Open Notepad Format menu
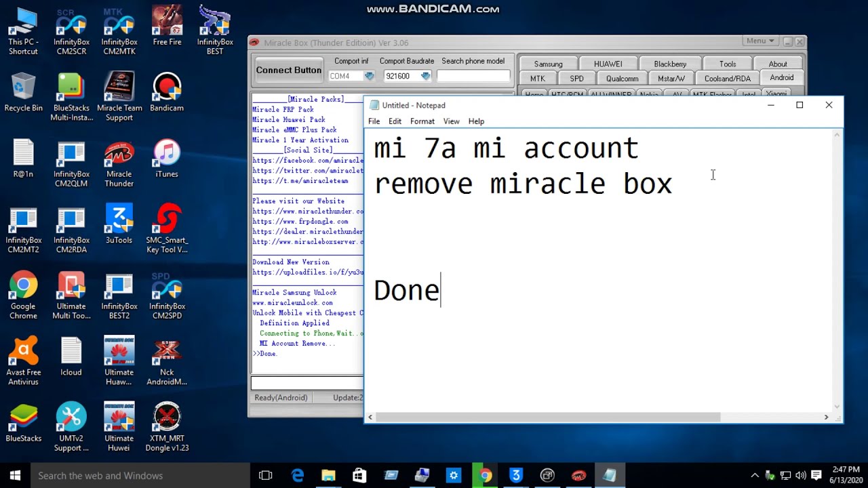 422,121
